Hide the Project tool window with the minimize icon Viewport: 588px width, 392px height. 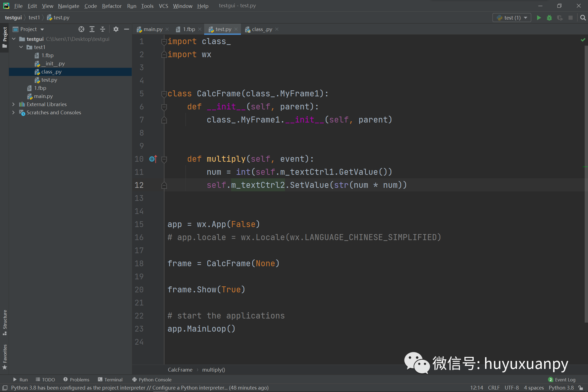click(126, 29)
